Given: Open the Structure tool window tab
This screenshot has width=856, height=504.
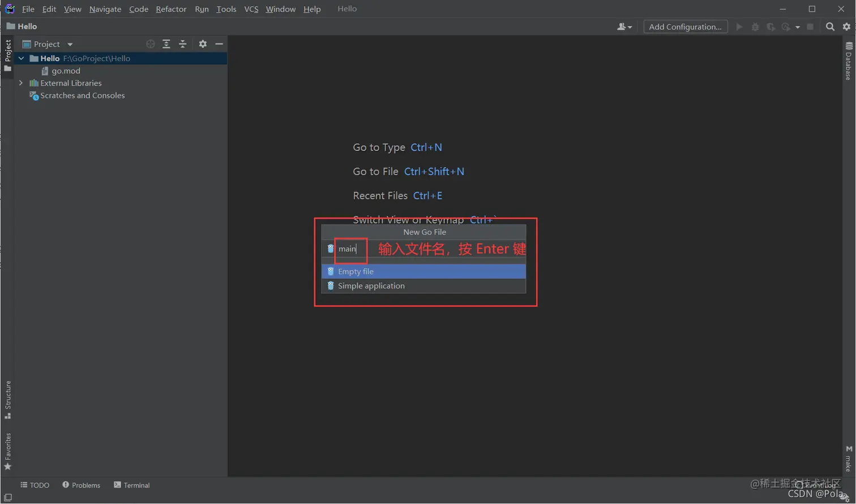Looking at the screenshot, I should pyautogui.click(x=8, y=400).
